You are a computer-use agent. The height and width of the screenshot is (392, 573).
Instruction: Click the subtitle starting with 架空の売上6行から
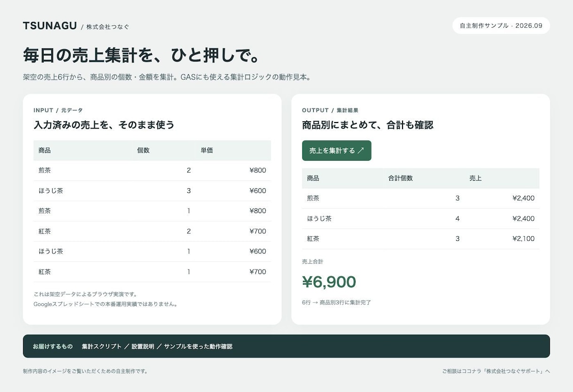[x=167, y=77]
